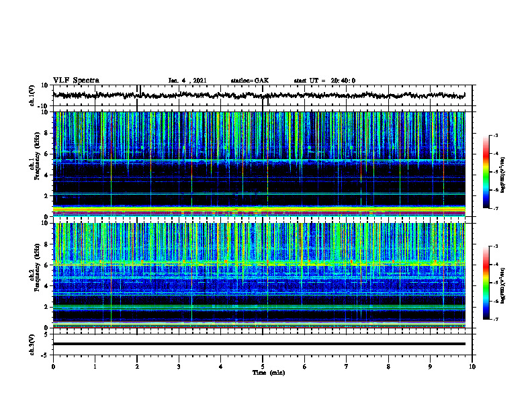Click the "ch.3(V)" axis label
Viewport: 532px width, 411px height.
pos(32,345)
